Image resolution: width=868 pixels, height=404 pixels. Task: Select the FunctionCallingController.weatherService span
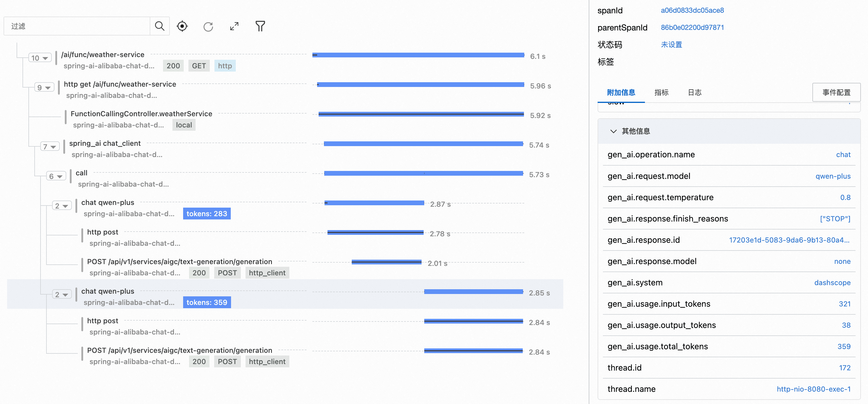point(141,114)
